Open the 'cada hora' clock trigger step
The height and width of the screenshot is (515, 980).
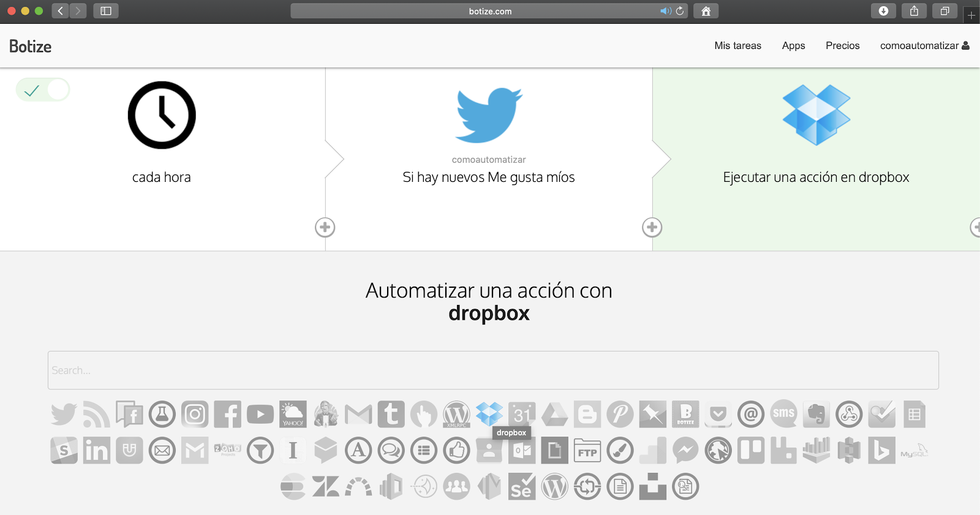(162, 115)
